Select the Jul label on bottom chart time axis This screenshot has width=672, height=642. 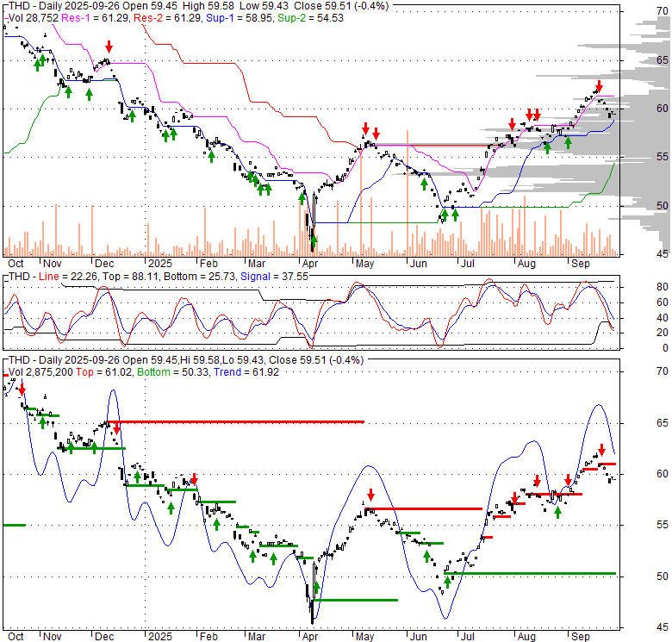467,637
